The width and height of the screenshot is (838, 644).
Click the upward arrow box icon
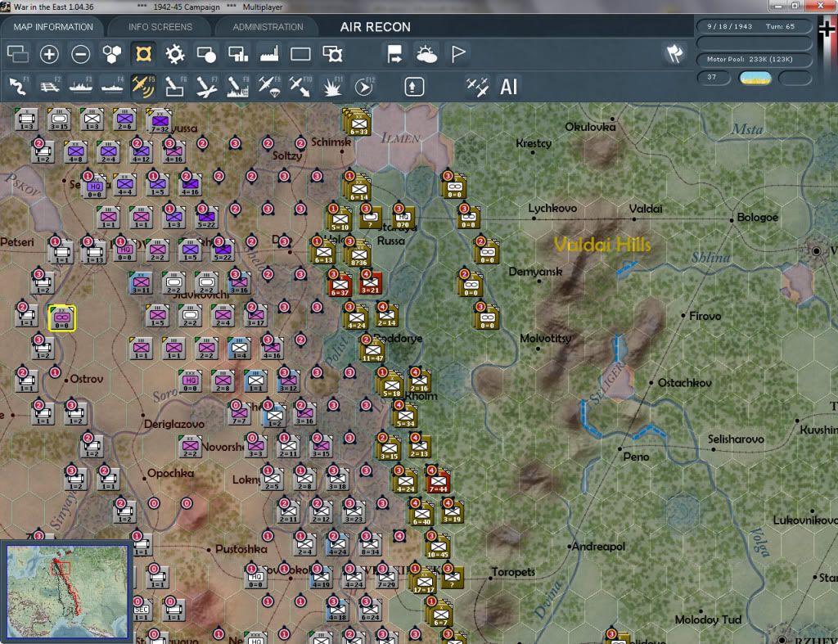[x=414, y=87]
